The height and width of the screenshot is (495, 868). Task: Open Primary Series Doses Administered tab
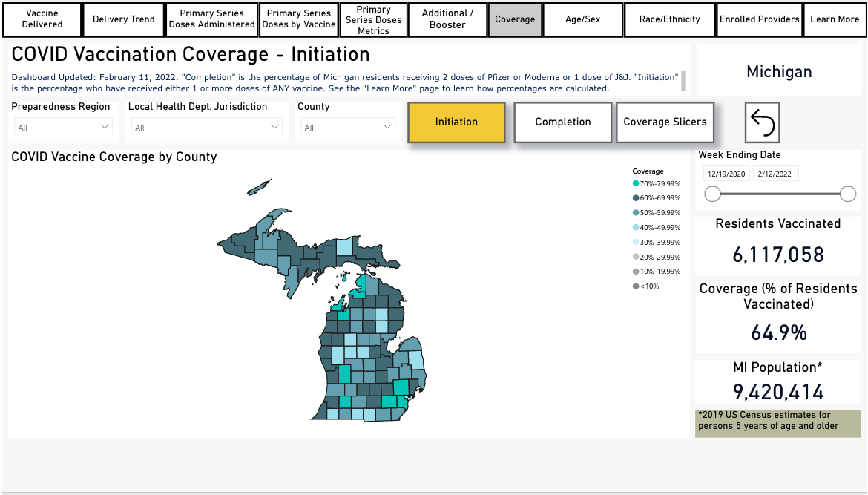(x=211, y=19)
